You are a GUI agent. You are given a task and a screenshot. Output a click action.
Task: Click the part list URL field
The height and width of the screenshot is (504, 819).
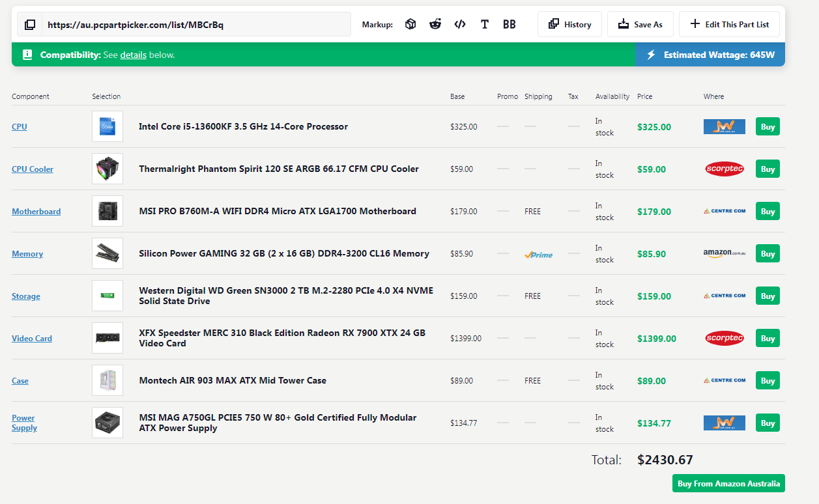[x=196, y=25]
